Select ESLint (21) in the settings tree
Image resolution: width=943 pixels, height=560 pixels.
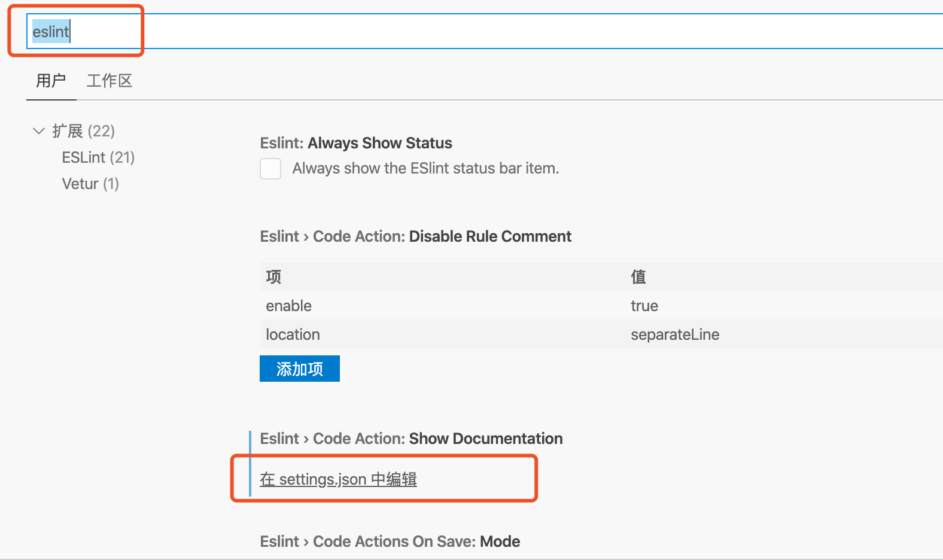click(98, 157)
